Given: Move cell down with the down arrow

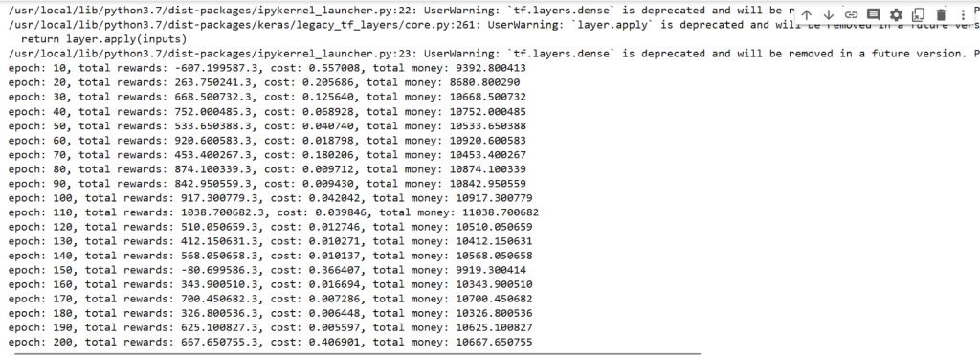Looking at the screenshot, I should click(829, 15).
